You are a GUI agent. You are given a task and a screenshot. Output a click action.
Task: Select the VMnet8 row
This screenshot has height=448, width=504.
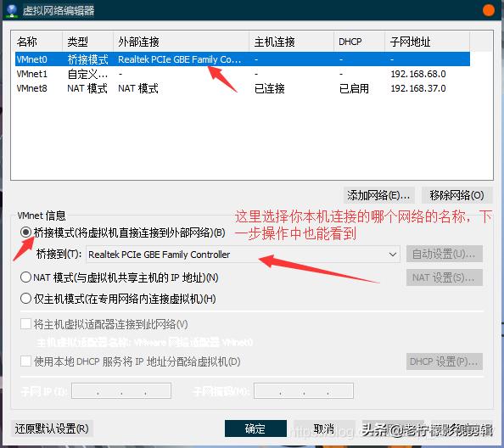[x=243, y=88]
